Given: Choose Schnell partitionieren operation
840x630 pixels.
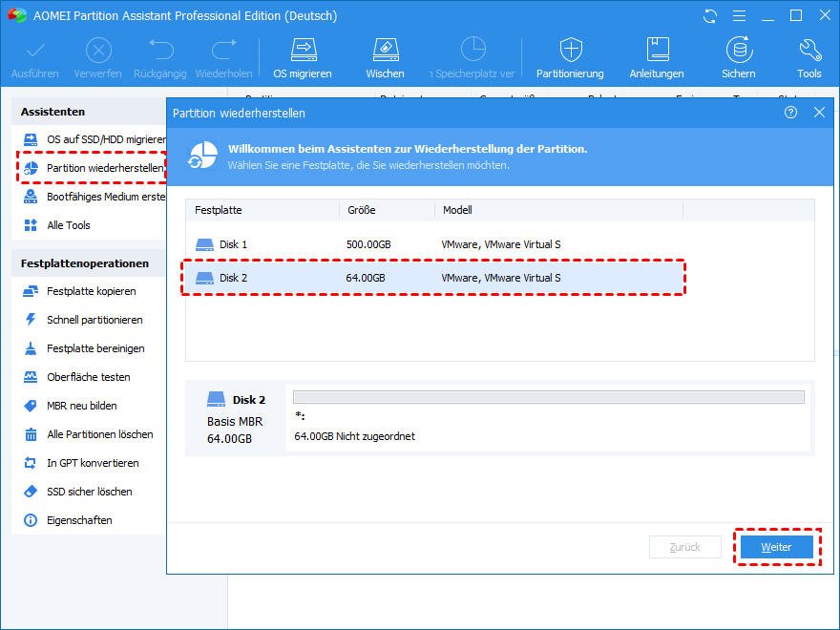Looking at the screenshot, I should pyautogui.click(x=83, y=320).
